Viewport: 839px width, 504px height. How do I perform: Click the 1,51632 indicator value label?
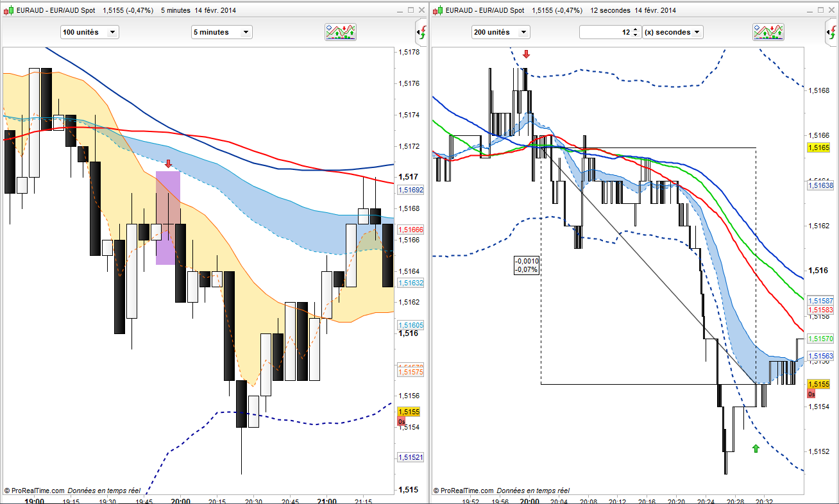pos(411,283)
